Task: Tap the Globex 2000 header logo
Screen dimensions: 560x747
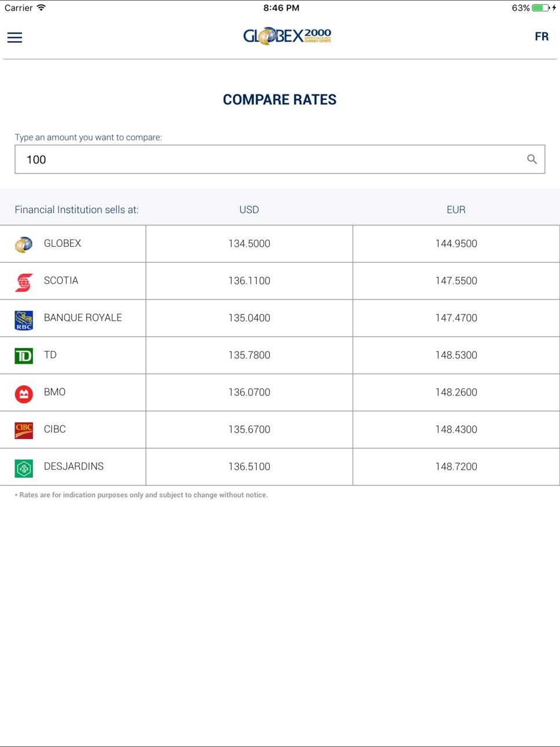Action: click(x=287, y=36)
